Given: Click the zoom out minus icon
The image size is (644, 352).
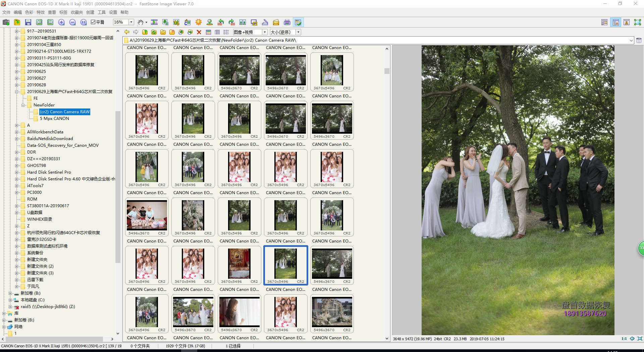Looking at the screenshot, I should (x=72, y=22).
